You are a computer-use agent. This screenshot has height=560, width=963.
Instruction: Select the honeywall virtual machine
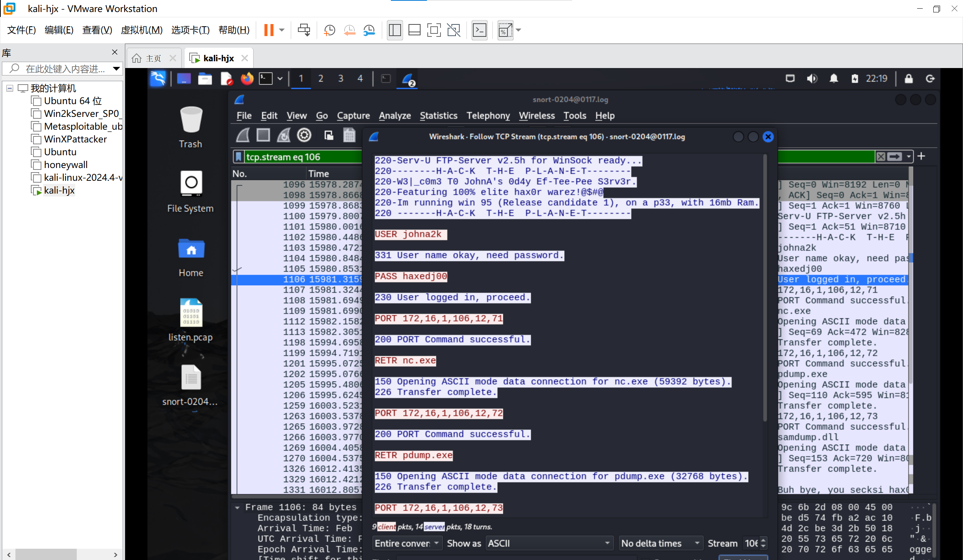click(x=66, y=165)
